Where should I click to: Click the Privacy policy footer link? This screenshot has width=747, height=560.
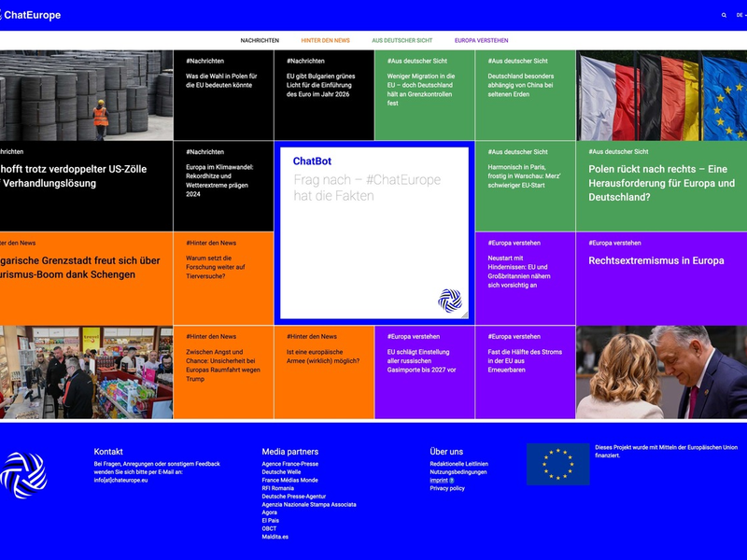pyautogui.click(x=447, y=488)
